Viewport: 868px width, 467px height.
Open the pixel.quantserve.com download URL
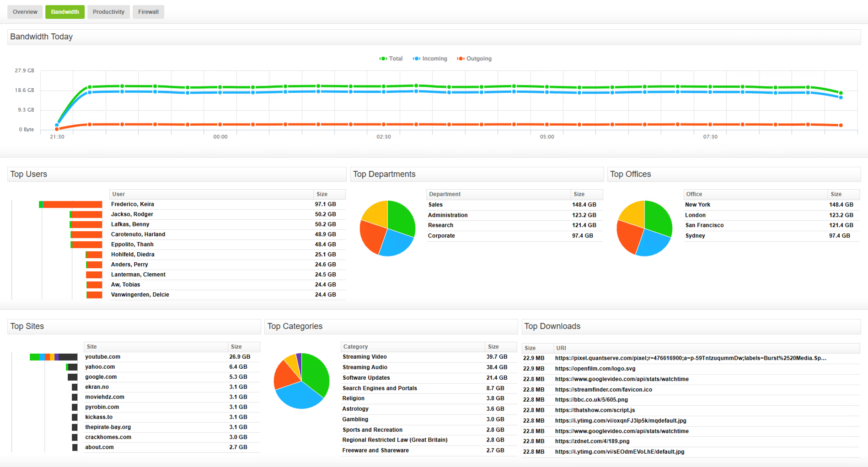pyautogui.click(x=691, y=358)
